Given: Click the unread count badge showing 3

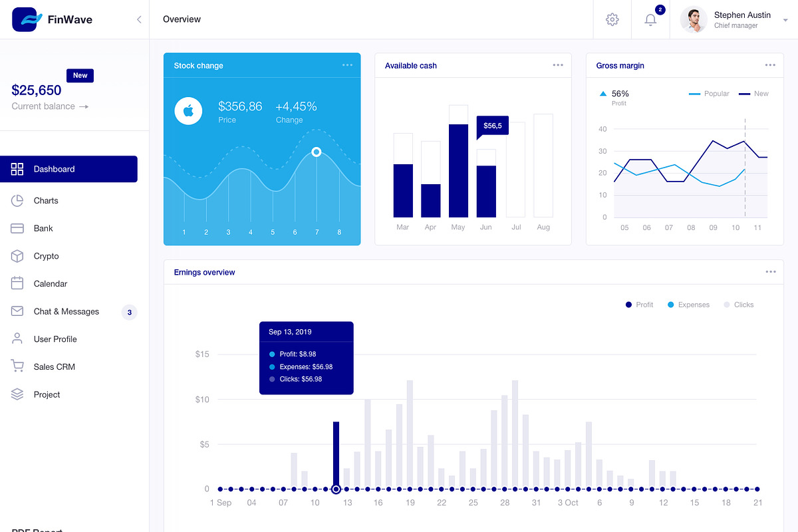Looking at the screenshot, I should point(129,312).
